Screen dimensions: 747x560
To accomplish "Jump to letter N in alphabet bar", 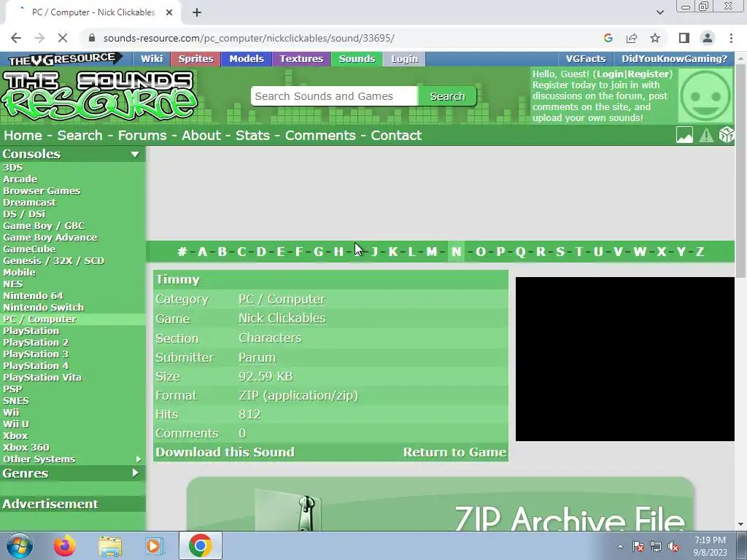I will pyautogui.click(x=456, y=252).
